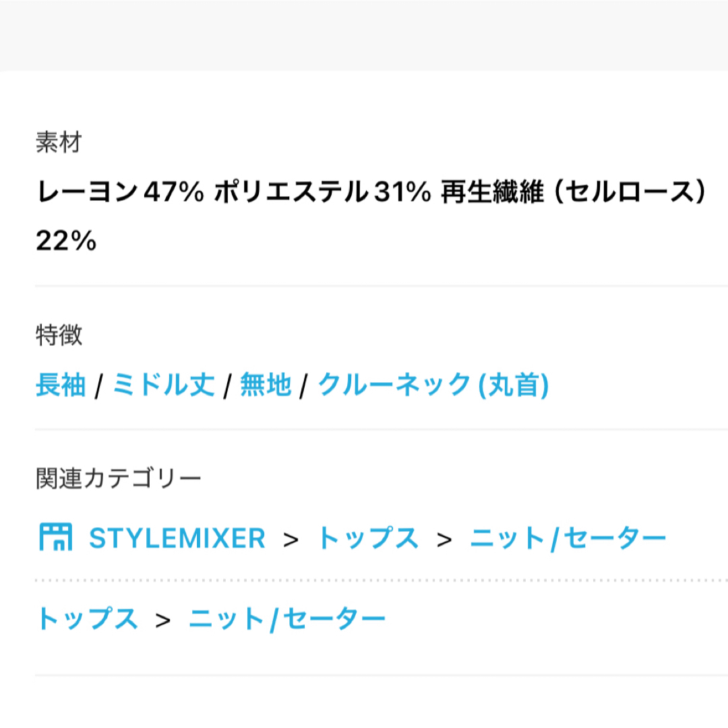The image size is (728, 728).
Task: Select ニット/セーター in the bottom category row
Action: (x=287, y=619)
